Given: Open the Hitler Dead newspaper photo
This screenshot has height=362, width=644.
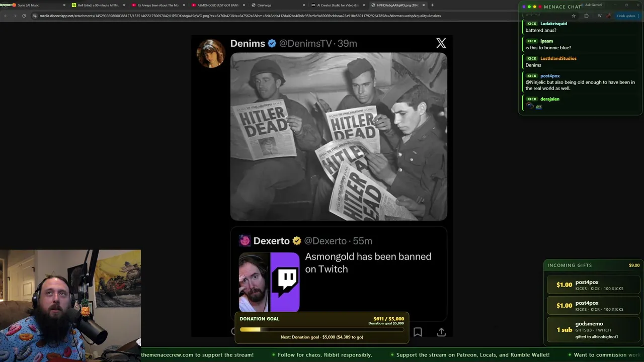Looking at the screenshot, I should (x=339, y=137).
